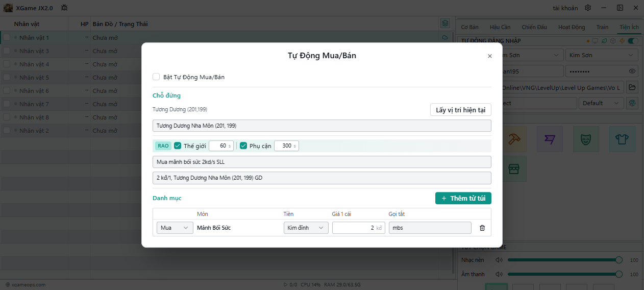Open the Default profile dropdown

(x=601, y=103)
